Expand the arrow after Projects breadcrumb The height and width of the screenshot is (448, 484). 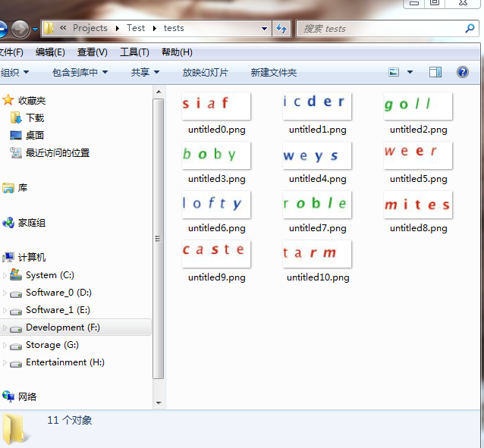coord(118,28)
